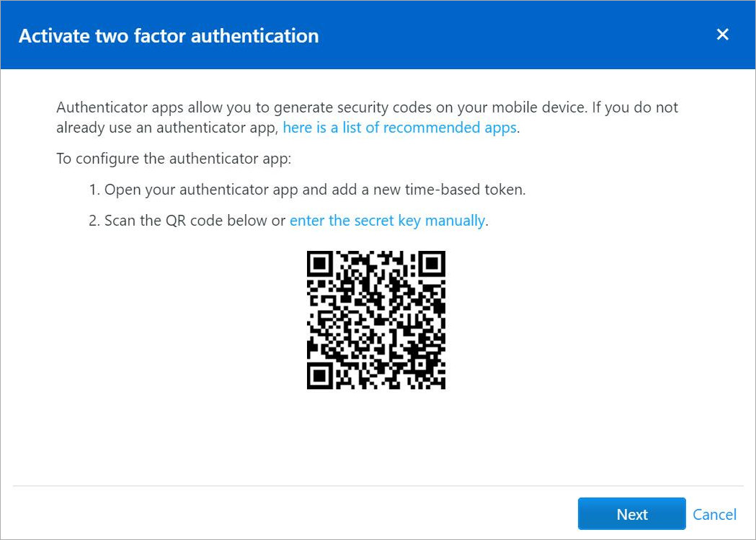Click enter the secret key manually
756x540 pixels.
[x=386, y=221]
